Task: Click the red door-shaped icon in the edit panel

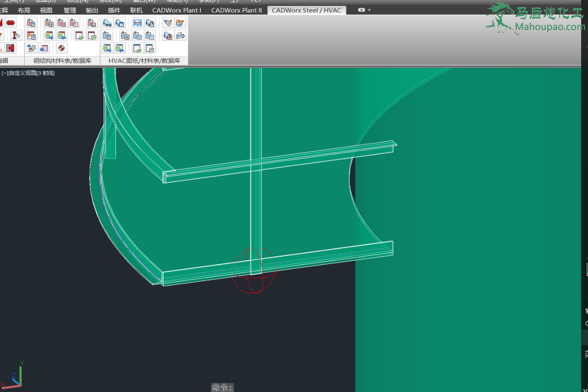Action: pos(10,48)
